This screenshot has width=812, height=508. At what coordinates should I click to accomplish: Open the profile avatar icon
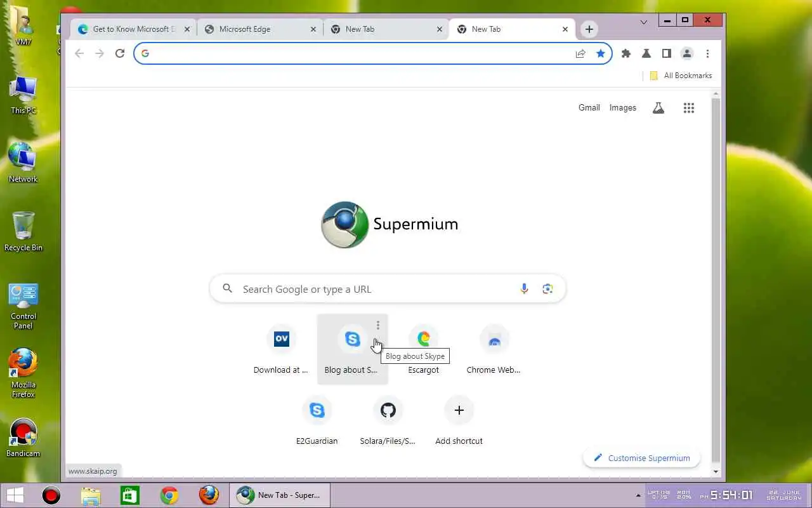point(687,53)
